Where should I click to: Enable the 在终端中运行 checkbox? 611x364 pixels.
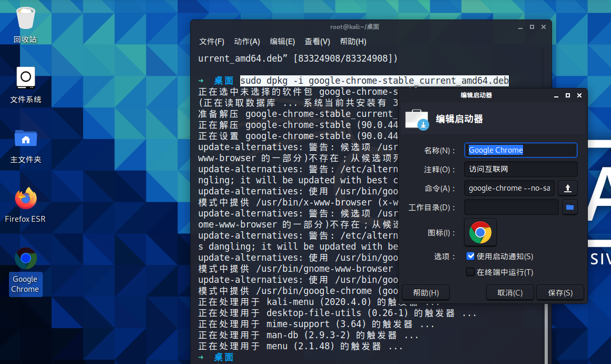[x=470, y=272]
